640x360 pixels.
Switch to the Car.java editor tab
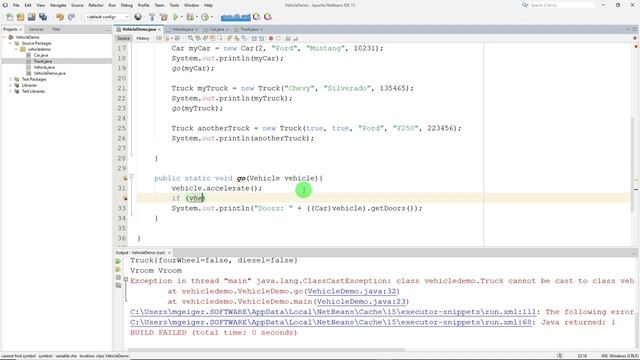click(x=217, y=29)
